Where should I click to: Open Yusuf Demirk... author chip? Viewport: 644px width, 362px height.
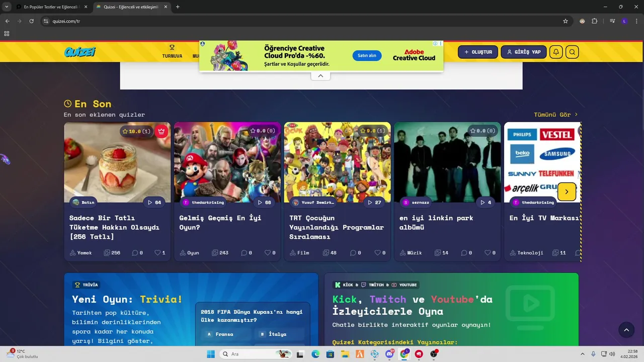(313, 202)
